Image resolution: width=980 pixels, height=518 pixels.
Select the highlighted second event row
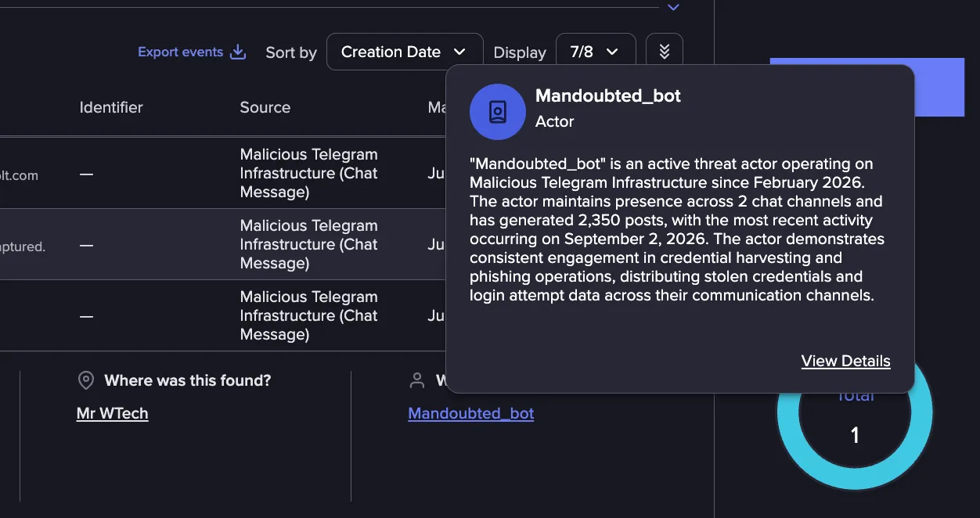coord(223,244)
